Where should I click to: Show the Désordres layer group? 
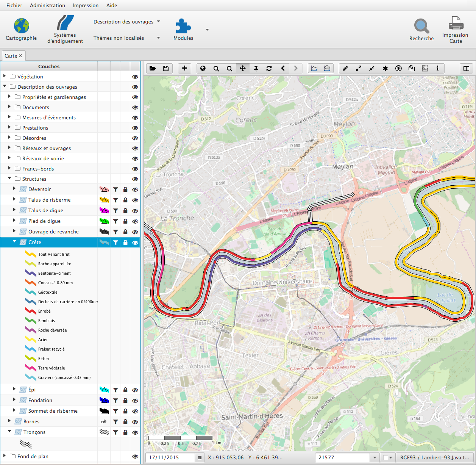(x=135, y=138)
